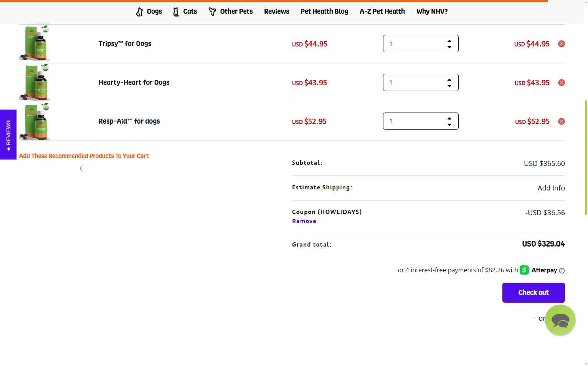Click the Add These Recommended Products heading

(84, 156)
